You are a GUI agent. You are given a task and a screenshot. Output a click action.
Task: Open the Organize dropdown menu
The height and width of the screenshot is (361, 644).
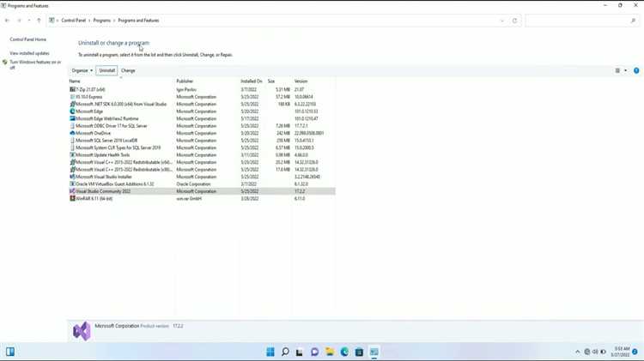tap(82, 70)
